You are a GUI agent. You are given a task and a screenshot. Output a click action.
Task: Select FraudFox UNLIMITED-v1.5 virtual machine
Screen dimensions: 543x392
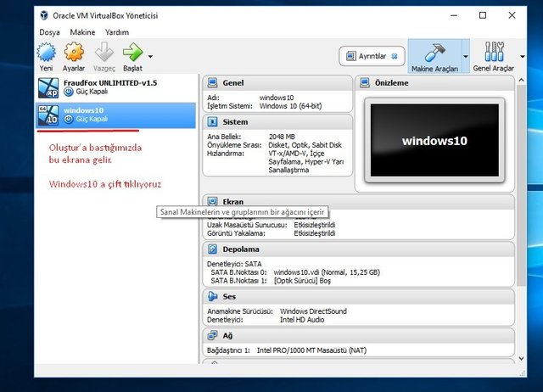coord(116,87)
